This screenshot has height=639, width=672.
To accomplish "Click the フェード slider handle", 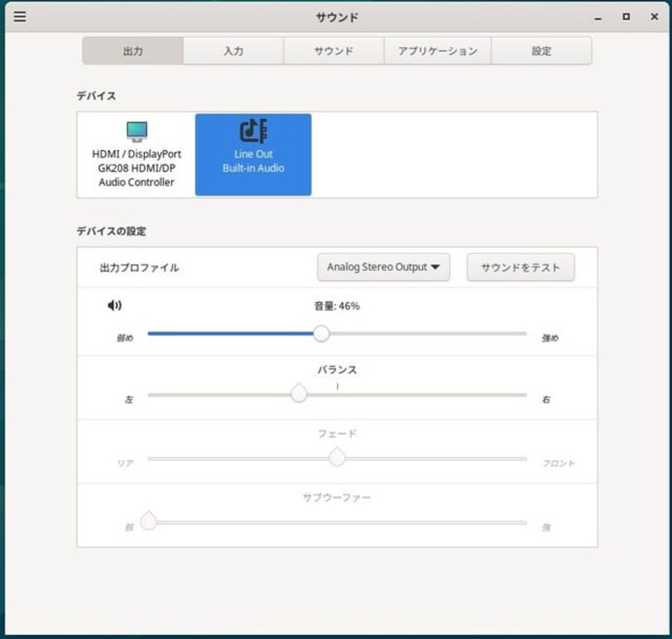I will pos(337,457).
